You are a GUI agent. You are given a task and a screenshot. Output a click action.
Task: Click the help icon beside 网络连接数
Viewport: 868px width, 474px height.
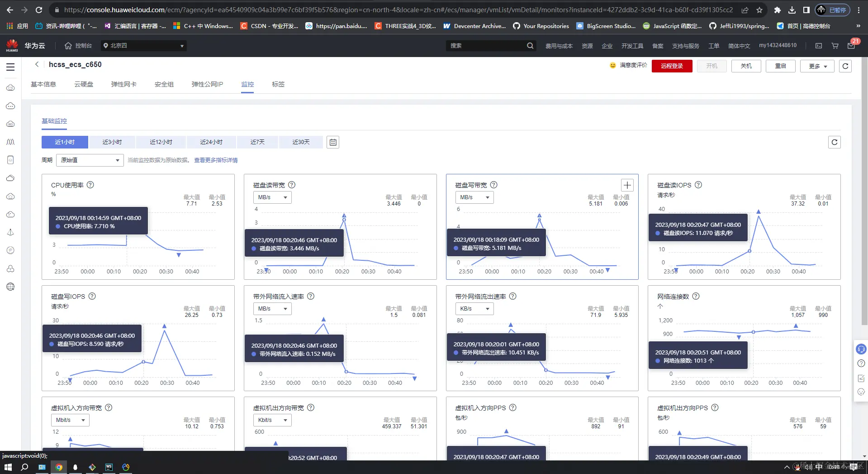[x=696, y=296]
